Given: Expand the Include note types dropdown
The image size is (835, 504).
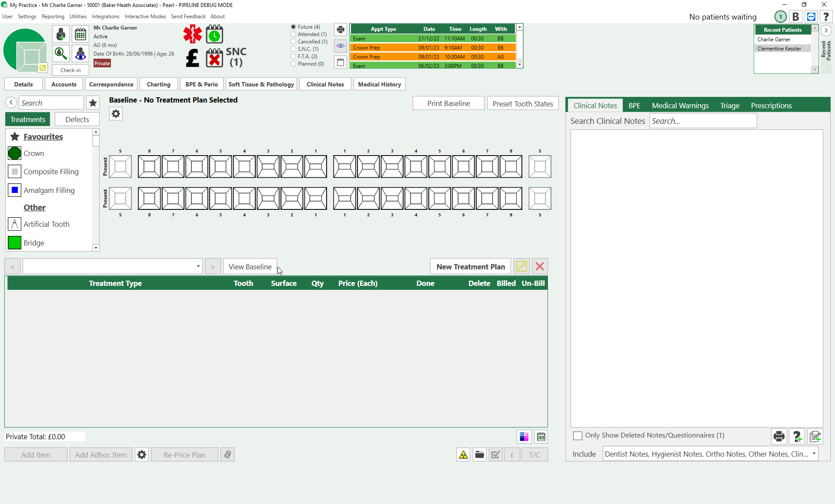Looking at the screenshot, I should pos(814,454).
